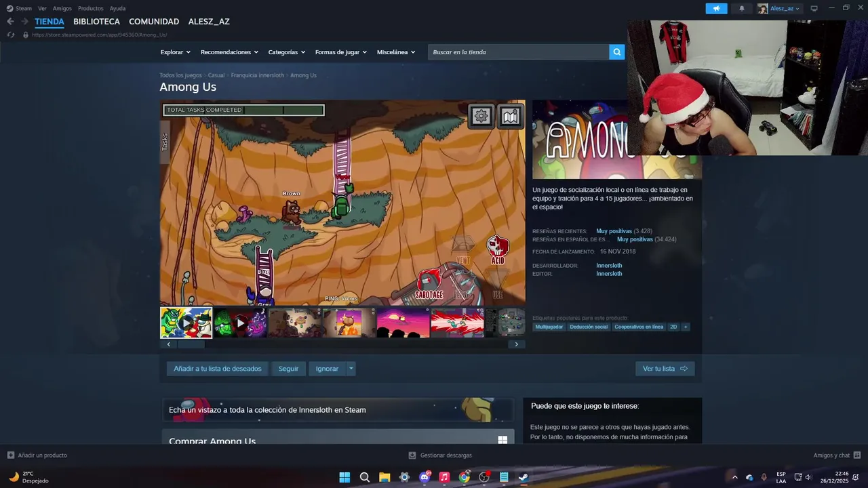Screen dimensions: 868x488
Task: Go forward with the right arrow
Action: [24, 22]
